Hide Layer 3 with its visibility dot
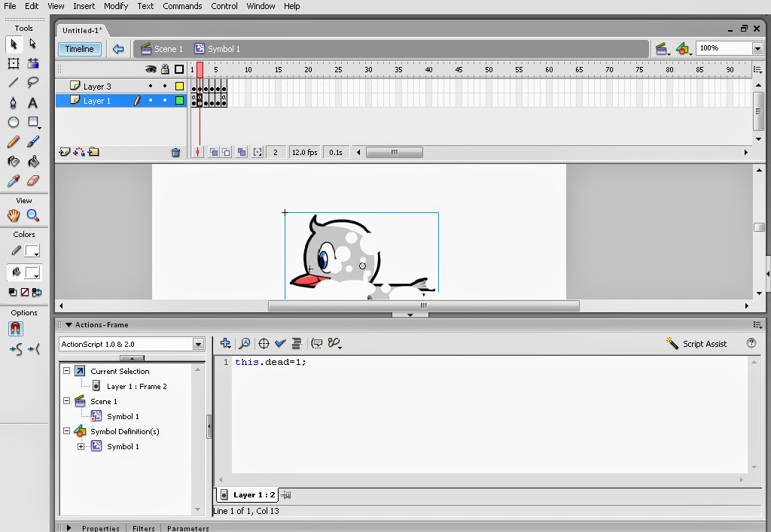Image resolution: width=771 pixels, height=532 pixels. click(151, 85)
